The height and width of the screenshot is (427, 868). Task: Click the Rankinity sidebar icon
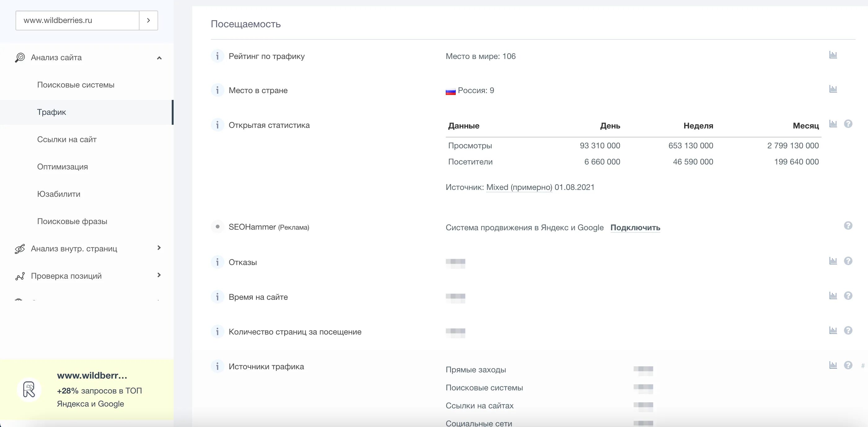(29, 390)
